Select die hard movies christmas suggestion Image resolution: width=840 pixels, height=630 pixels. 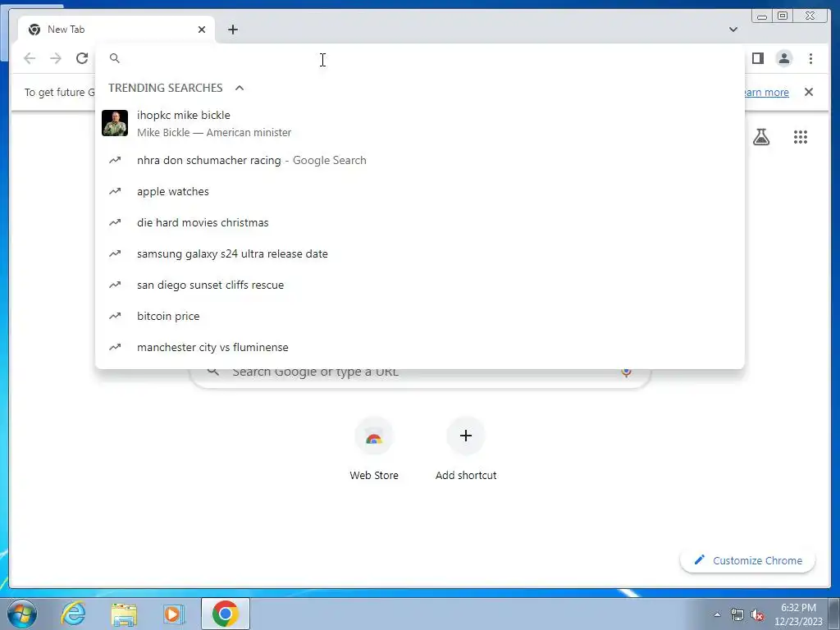pos(419,222)
